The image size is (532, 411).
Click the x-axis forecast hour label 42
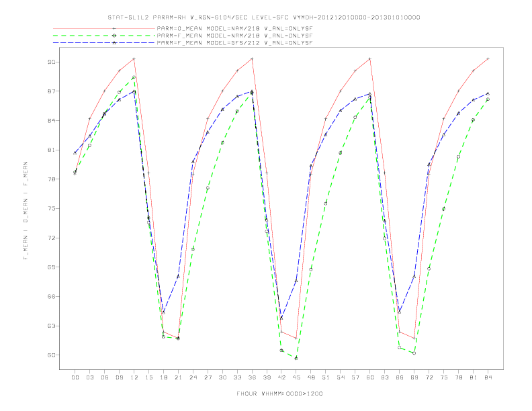(281, 377)
